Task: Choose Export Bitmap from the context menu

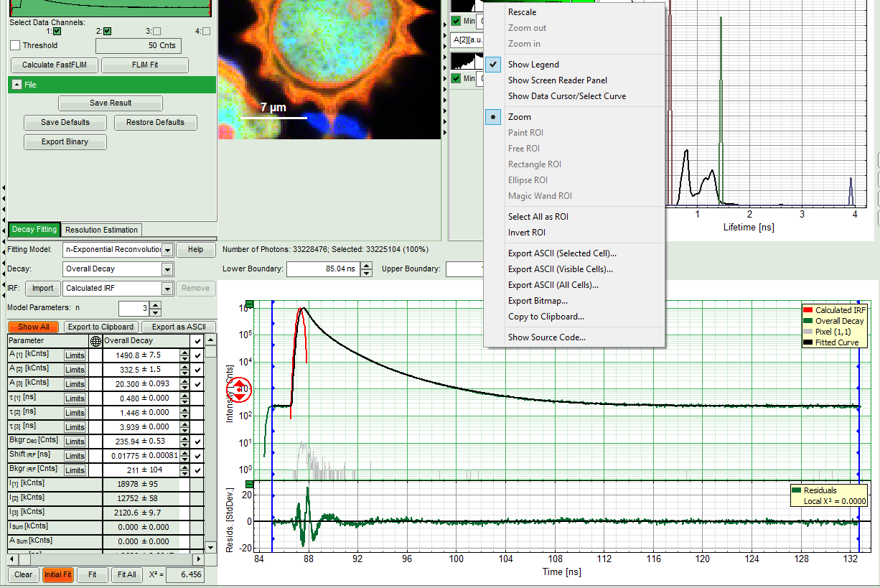Action: click(537, 301)
